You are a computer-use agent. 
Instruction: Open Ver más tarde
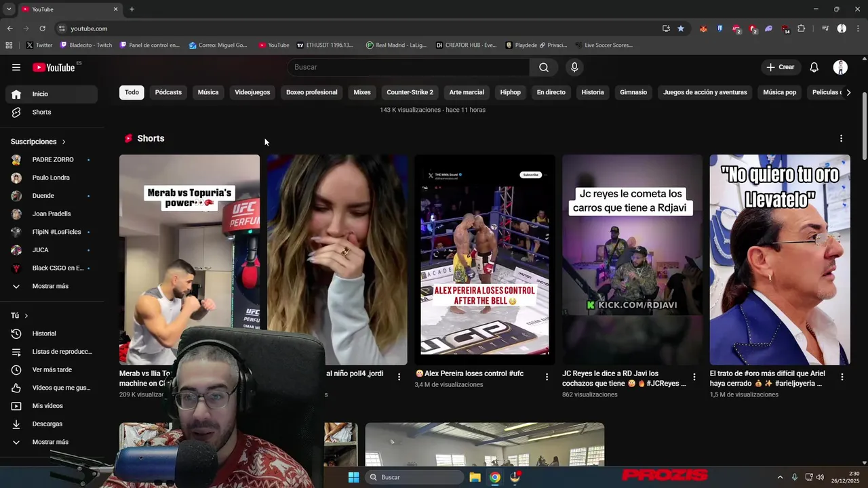(52, 369)
